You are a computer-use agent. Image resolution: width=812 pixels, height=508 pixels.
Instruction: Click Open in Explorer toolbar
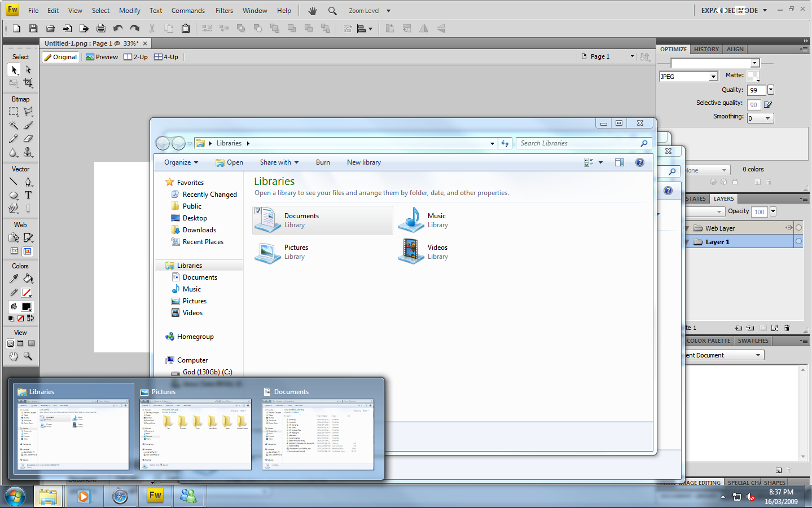pos(229,162)
